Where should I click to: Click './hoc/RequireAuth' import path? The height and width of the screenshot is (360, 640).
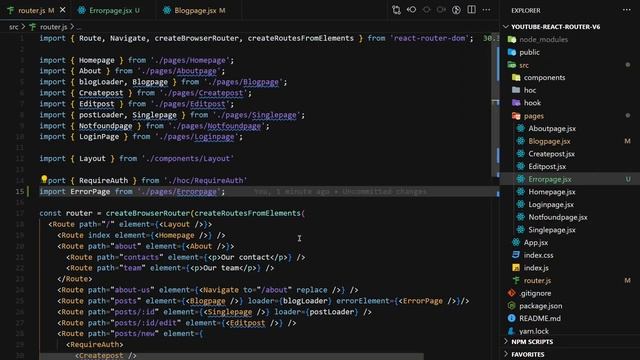point(205,180)
